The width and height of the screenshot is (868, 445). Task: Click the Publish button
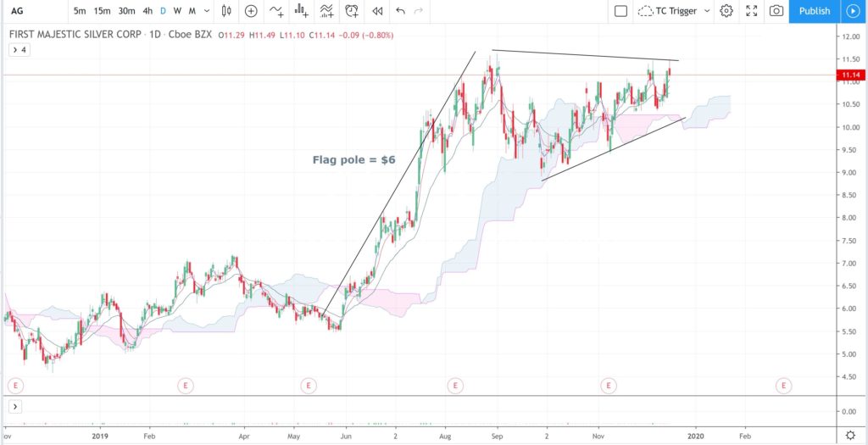click(x=815, y=10)
